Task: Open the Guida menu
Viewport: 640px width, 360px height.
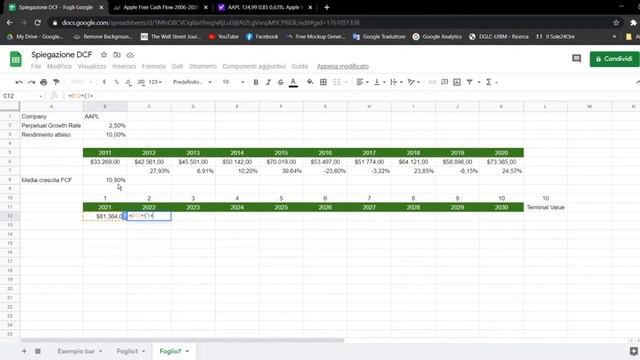Action: [x=300, y=66]
